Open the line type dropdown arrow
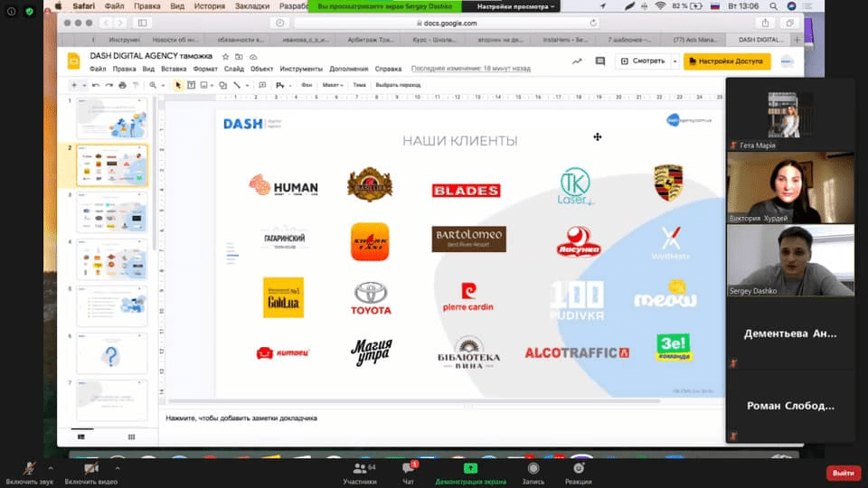The width and height of the screenshot is (868, 488). click(247, 85)
